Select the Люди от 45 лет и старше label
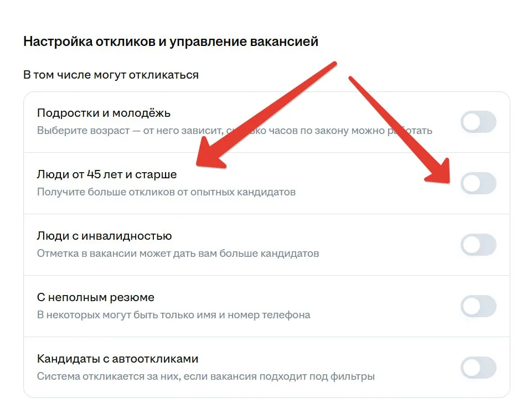 pyautogui.click(x=107, y=174)
